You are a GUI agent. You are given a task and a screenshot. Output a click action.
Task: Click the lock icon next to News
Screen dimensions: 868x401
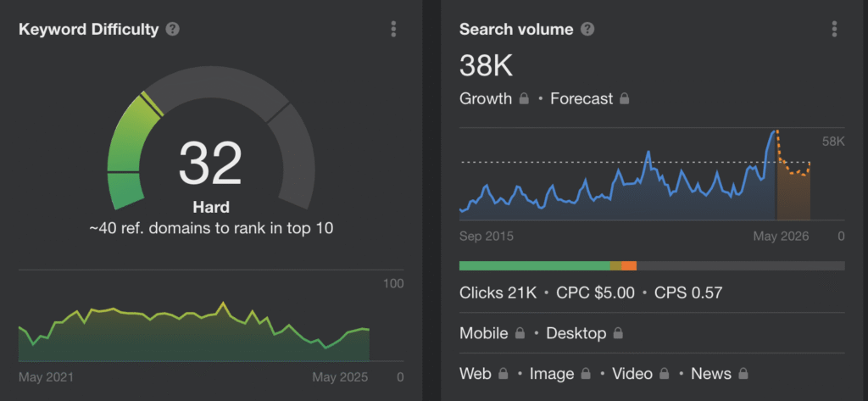pyautogui.click(x=743, y=373)
